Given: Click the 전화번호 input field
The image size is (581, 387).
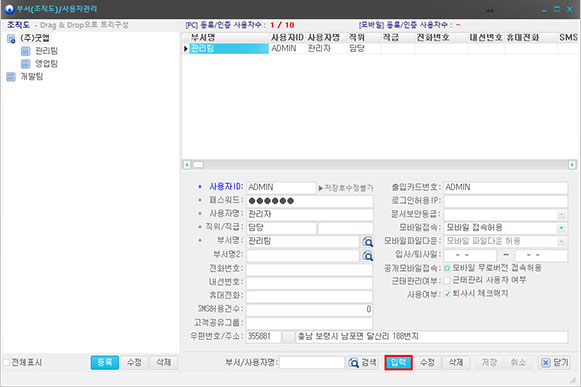Looking at the screenshot, I should [310, 269].
